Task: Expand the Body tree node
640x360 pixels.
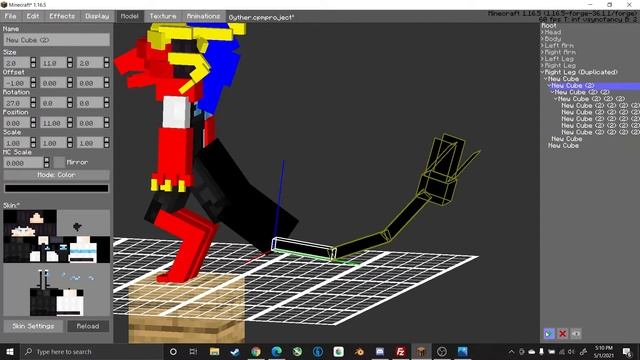Action: [542, 39]
